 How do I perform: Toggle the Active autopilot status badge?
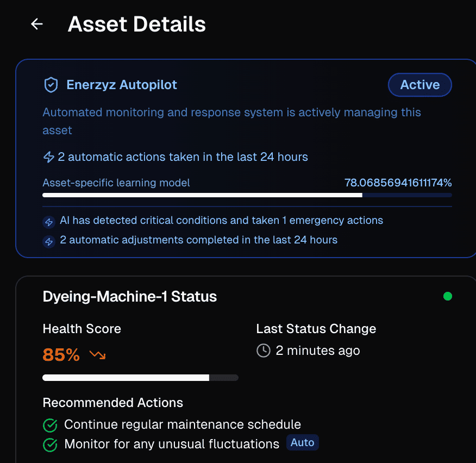(420, 85)
